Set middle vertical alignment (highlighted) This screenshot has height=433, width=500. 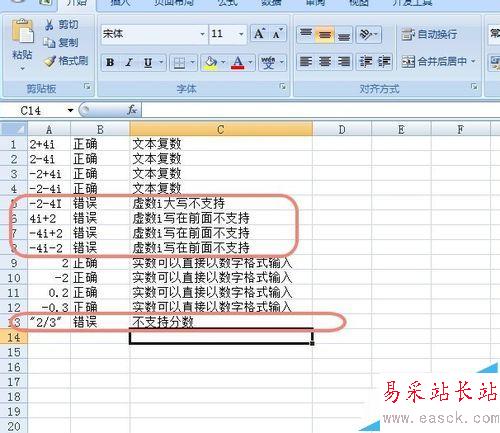pos(325,34)
